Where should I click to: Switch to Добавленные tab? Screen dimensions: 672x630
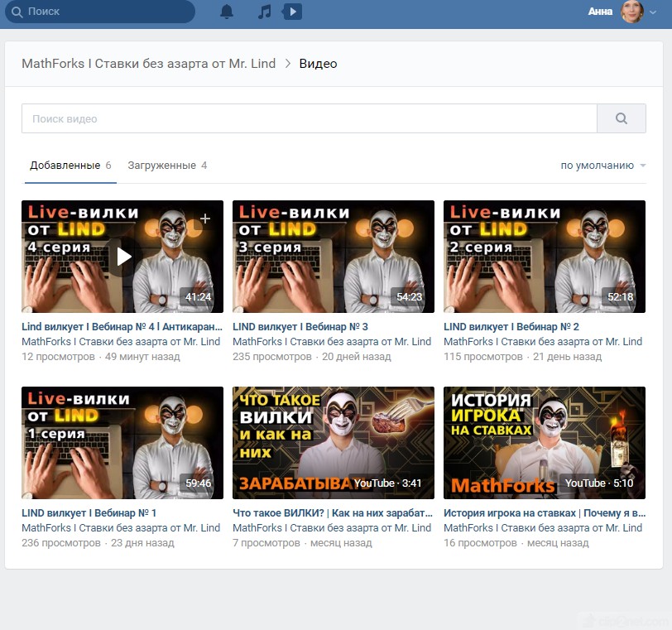tap(70, 166)
